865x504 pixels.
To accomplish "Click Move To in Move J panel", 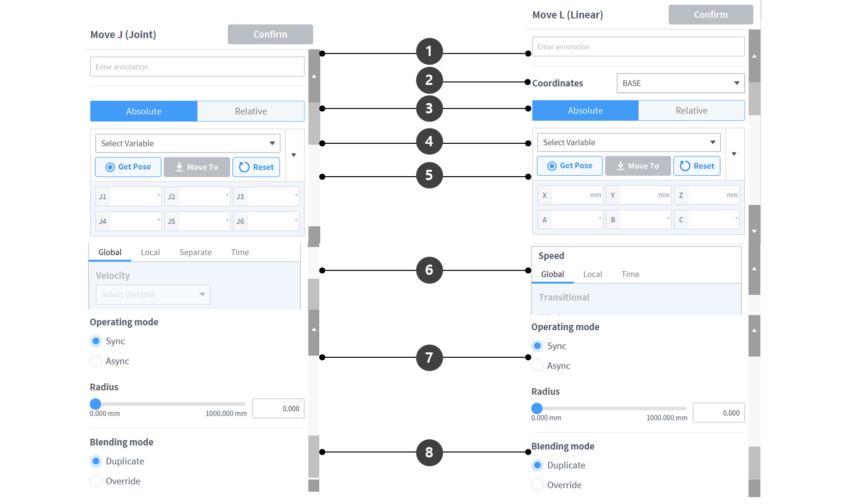I will tap(196, 167).
